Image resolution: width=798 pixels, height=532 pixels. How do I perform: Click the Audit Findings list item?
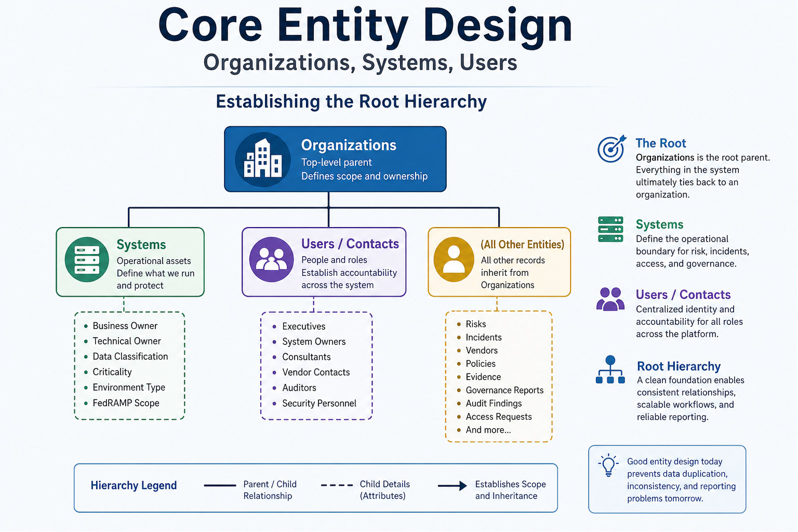pos(494,403)
